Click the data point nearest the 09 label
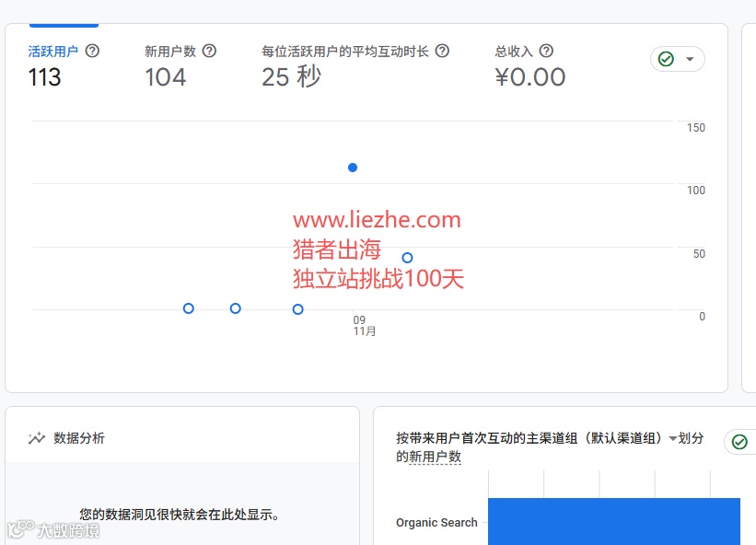Image resolution: width=756 pixels, height=545 pixels. pos(298,309)
